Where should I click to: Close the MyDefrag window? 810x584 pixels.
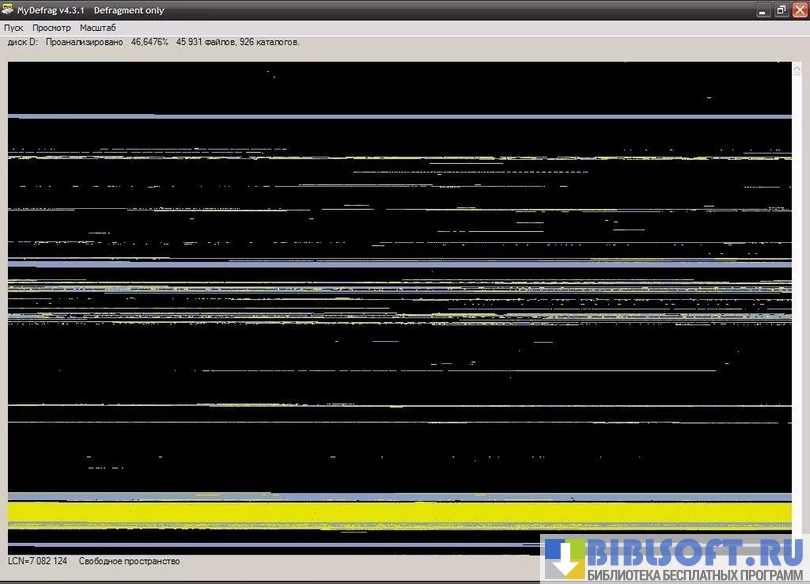[x=798, y=10]
